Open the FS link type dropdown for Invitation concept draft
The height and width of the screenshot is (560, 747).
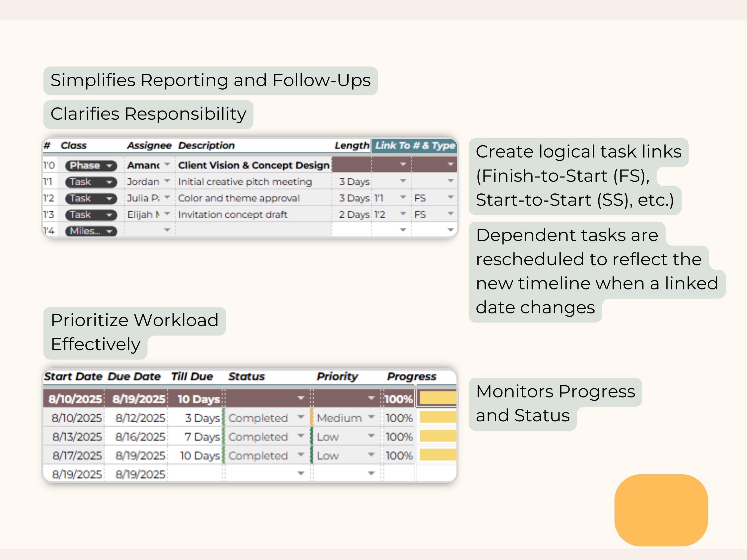pyautogui.click(x=450, y=214)
